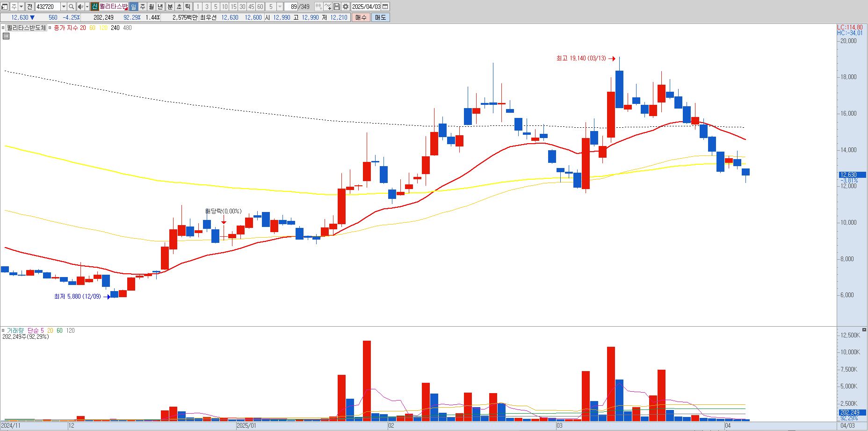Open the dropdown next to 주 selector
This screenshot has width=868, height=431.
22,7
